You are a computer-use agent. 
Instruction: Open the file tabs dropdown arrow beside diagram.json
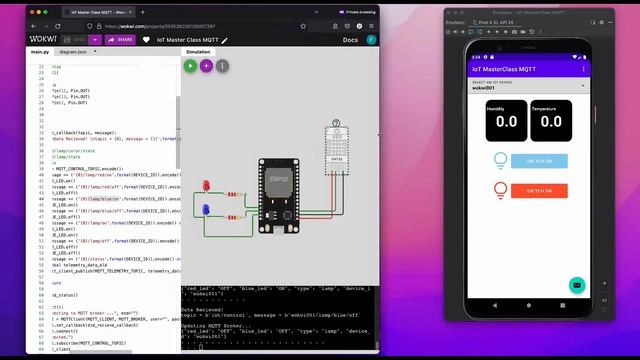95,51
